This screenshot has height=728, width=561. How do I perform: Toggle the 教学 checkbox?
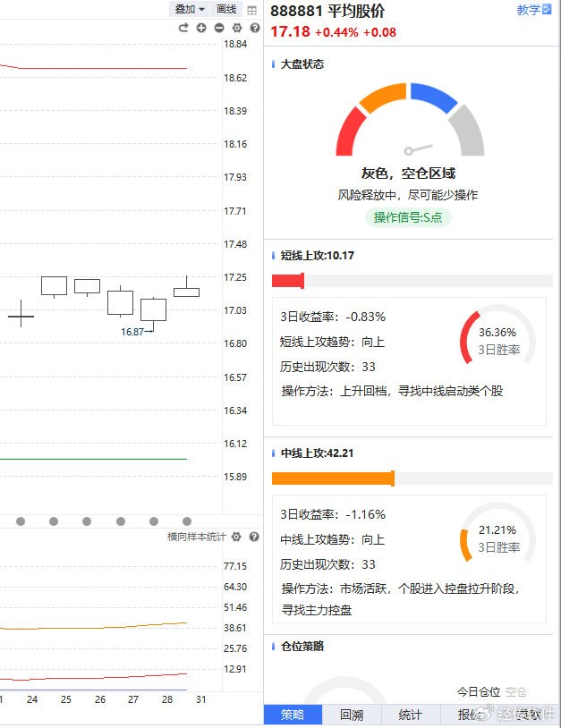pyautogui.click(x=547, y=9)
